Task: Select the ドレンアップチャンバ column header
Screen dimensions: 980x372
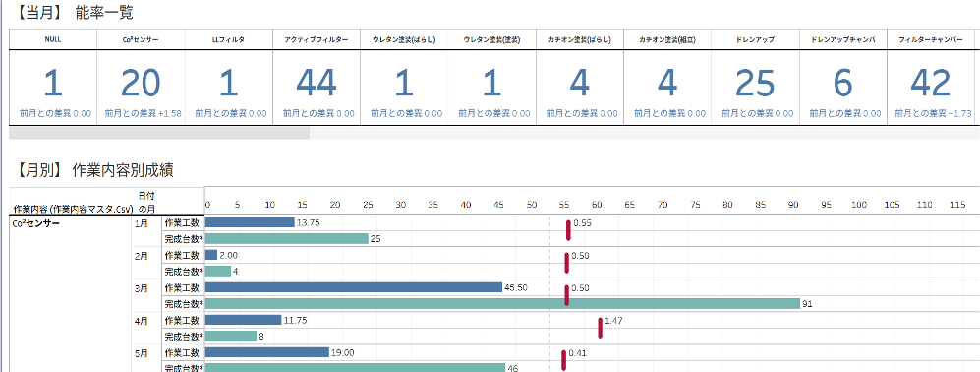Action: pos(842,38)
